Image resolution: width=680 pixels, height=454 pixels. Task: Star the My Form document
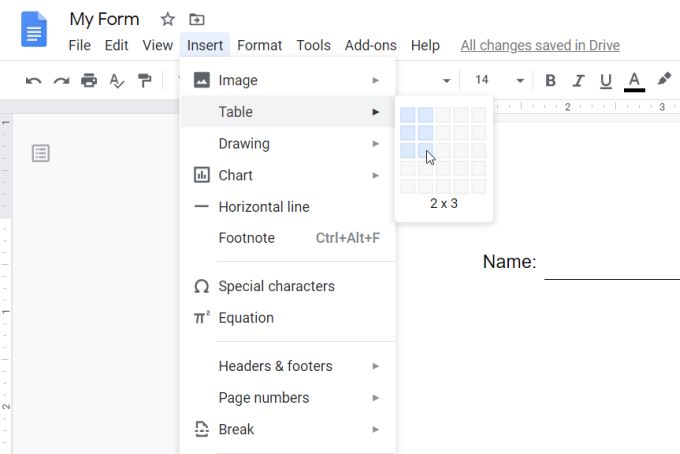pyautogui.click(x=168, y=19)
